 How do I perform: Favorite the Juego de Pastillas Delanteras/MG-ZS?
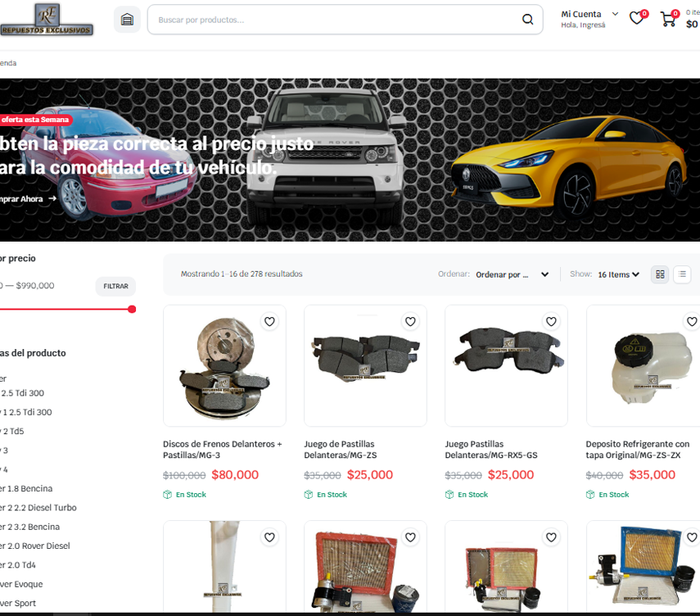pyautogui.click(x=410, y=322)
